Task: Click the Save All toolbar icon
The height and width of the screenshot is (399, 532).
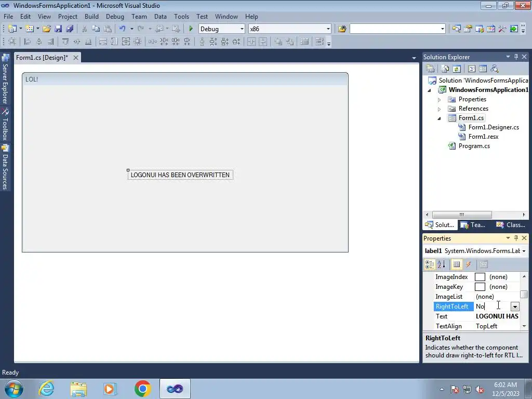Action: 70,29
